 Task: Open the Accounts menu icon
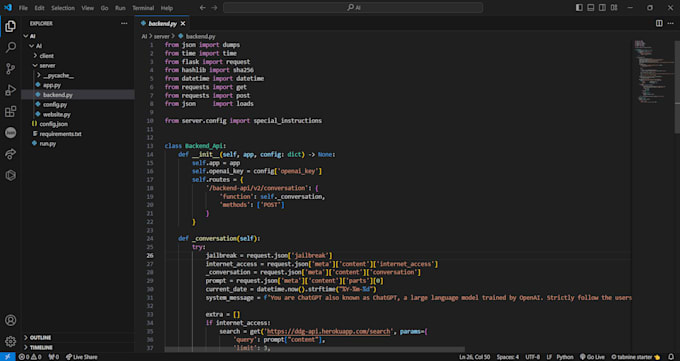tap(10, 320)
